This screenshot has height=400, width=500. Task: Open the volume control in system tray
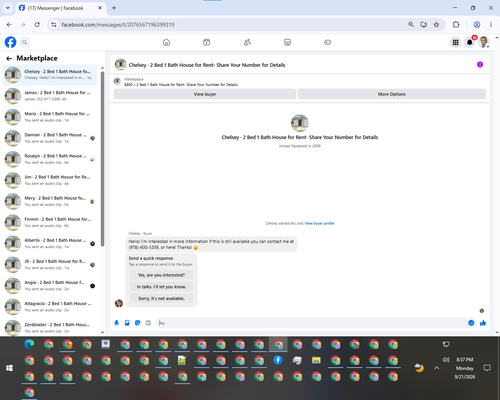click(x=446, y=360)
